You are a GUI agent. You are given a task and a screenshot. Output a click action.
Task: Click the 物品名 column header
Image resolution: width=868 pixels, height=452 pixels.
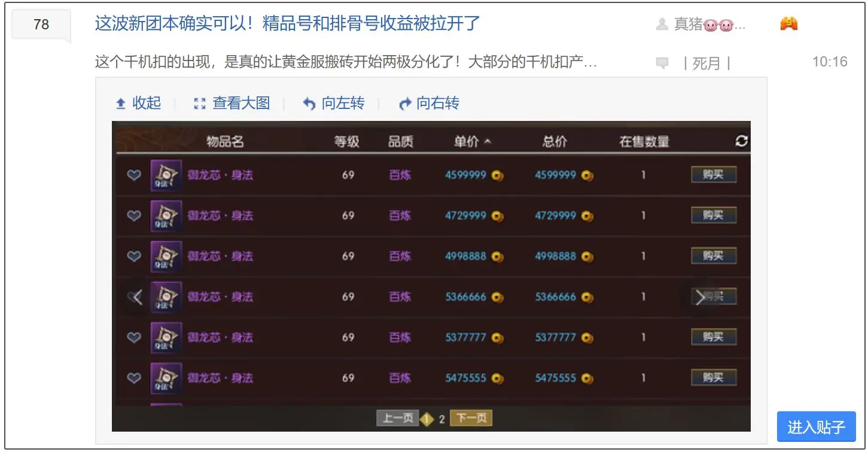[225, 142]
